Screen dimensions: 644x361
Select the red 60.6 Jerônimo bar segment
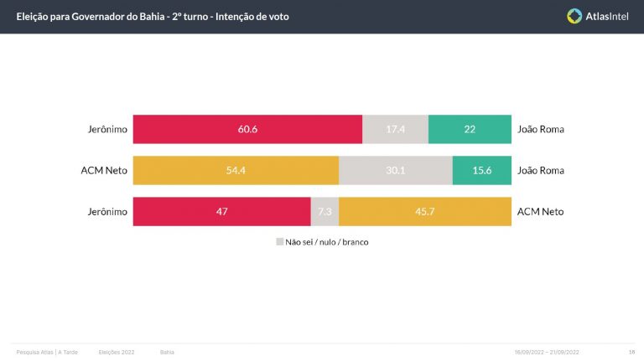click(247, 129)
